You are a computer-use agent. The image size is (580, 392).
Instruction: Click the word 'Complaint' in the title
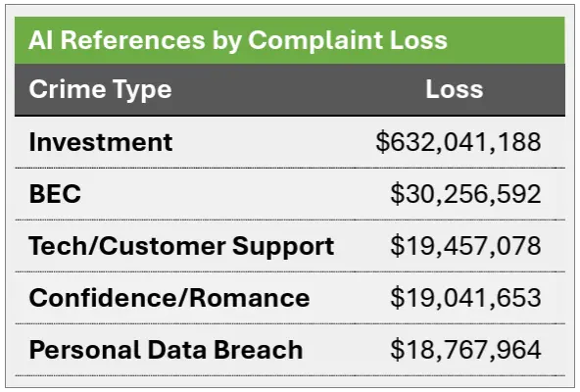[315, 41]
